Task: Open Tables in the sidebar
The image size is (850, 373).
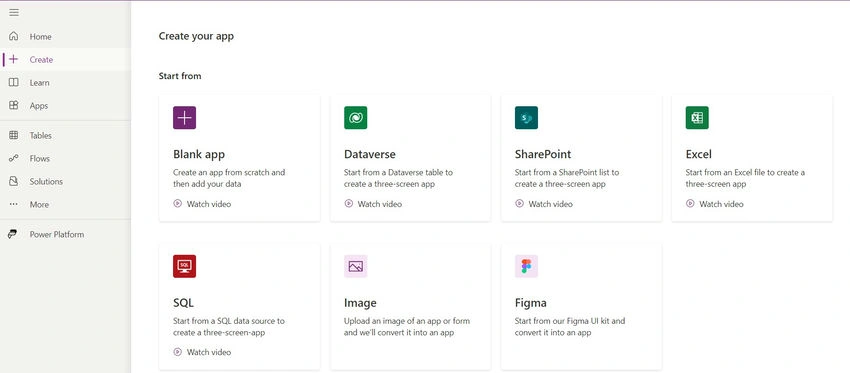Action: click(65, 136)
